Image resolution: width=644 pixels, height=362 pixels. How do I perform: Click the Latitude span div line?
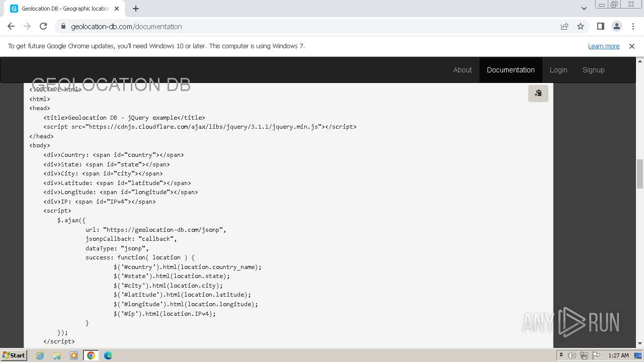(117, 183)
